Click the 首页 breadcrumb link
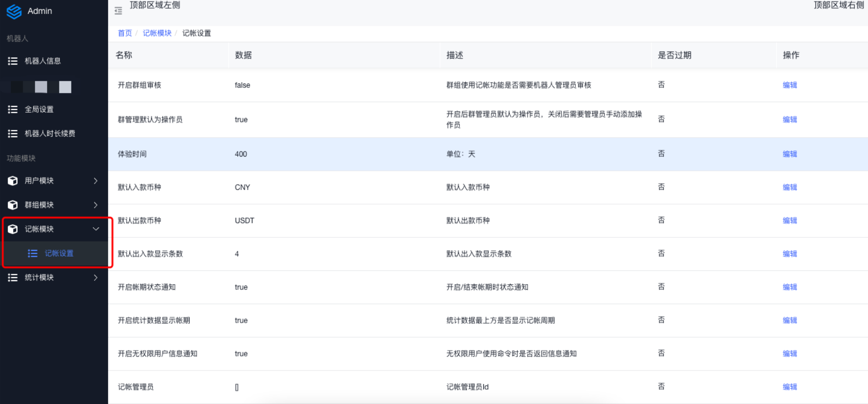This screenshot has height=404, width=868. click(125, 33)
